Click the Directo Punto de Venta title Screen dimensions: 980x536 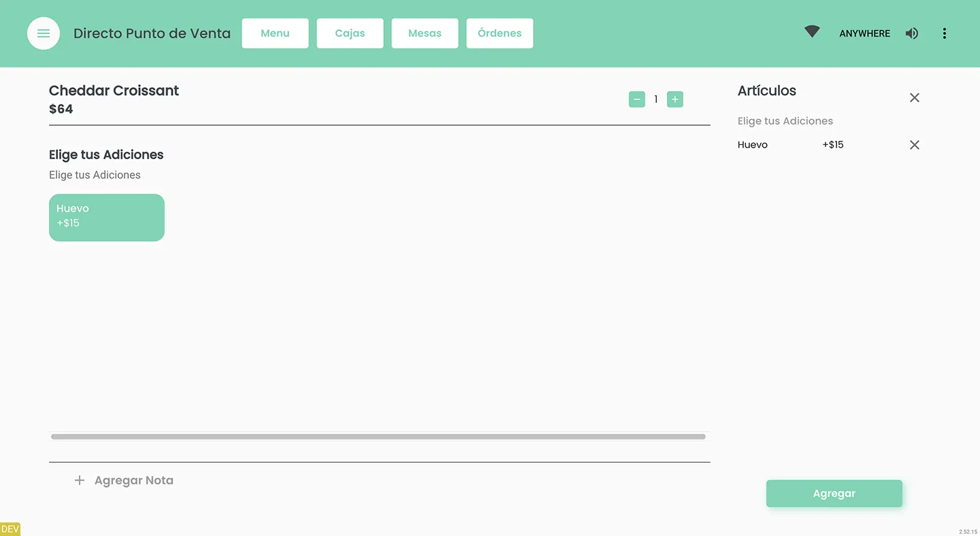152,33
